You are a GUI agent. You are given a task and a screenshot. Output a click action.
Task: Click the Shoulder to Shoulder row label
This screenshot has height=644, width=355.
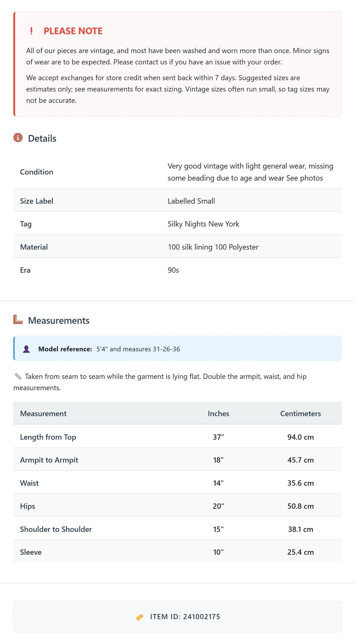click(x=56, y=529)
